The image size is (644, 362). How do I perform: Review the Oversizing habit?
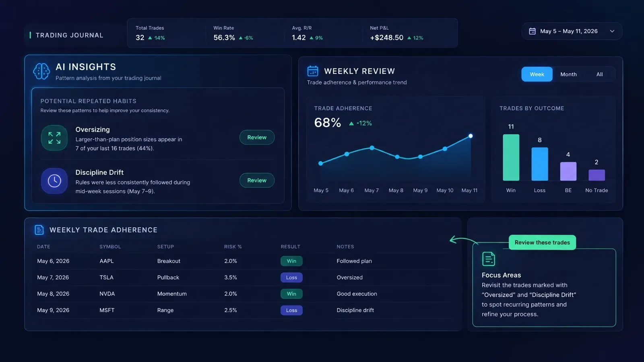tap(257, 138)
